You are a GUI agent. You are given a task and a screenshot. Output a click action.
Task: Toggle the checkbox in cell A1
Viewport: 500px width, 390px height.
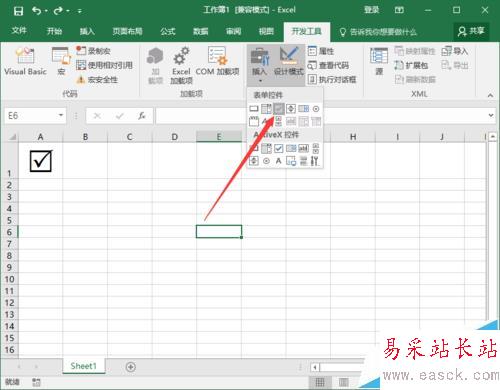tap(41, 161)
